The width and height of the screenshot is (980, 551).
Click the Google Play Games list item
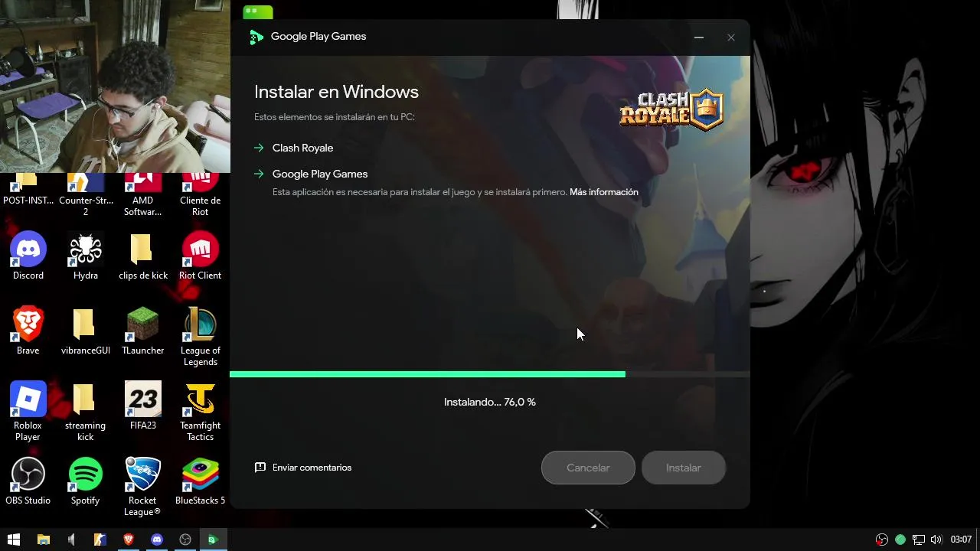pyautogui.click(x=320, y=174)
